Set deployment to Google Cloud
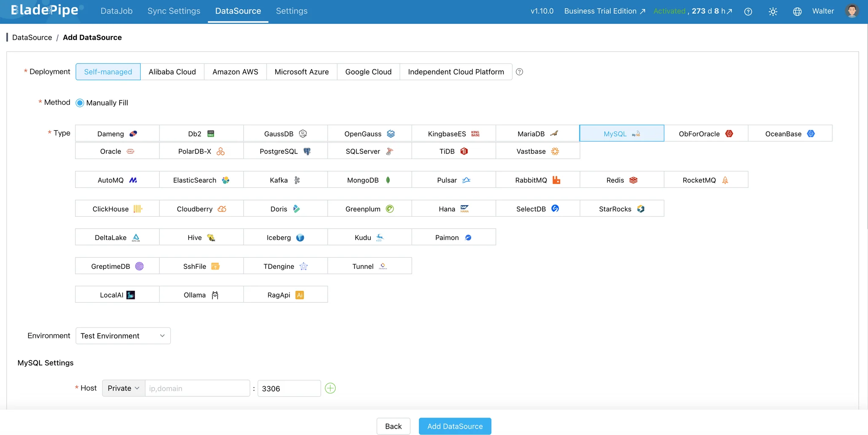This screenshot has height=435, width=868. point(368,72)
